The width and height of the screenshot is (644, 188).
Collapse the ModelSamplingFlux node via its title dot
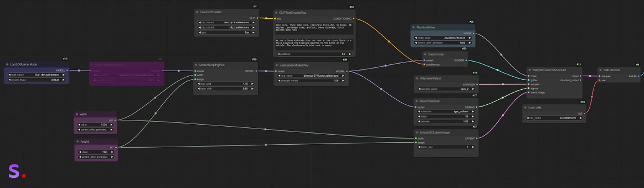tap(196, 65)
